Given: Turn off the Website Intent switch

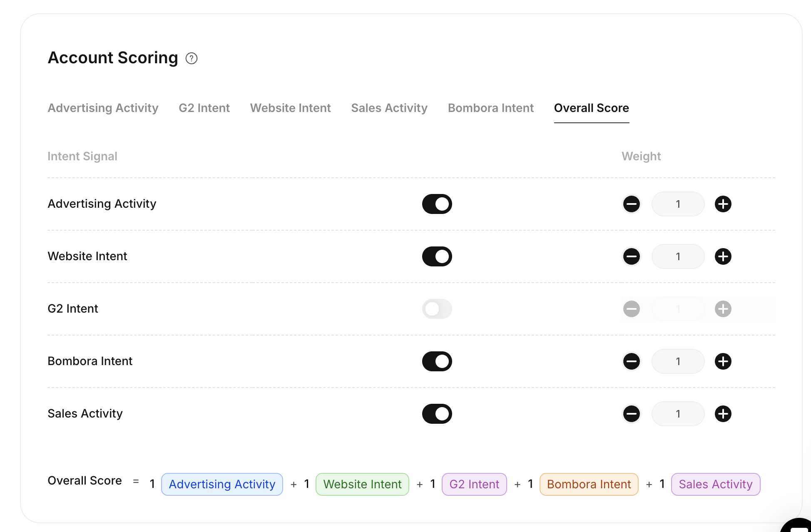Looking at the screenshot, I should 437,256.
